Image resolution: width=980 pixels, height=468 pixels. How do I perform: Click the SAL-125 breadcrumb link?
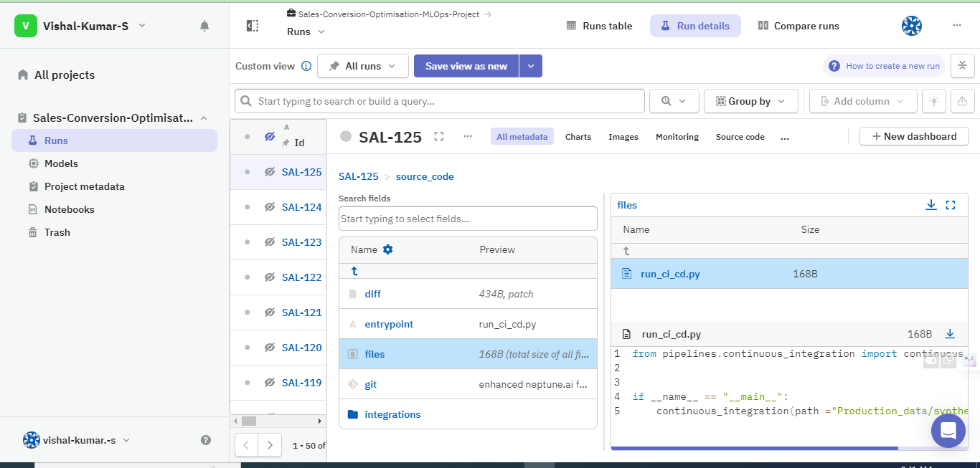coord(359,176)
